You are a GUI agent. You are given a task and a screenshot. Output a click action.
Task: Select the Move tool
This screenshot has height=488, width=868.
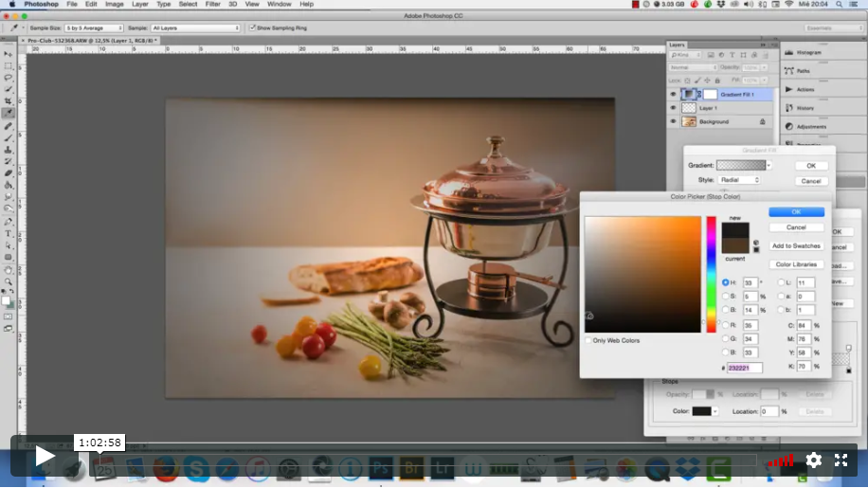[x=8, y=54]
